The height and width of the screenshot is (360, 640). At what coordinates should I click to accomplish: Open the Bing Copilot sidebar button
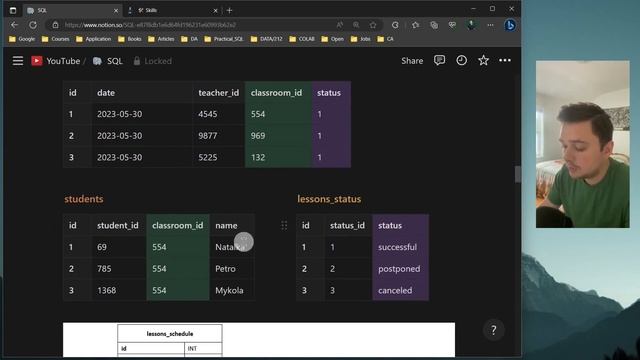(x=509, y=25)
